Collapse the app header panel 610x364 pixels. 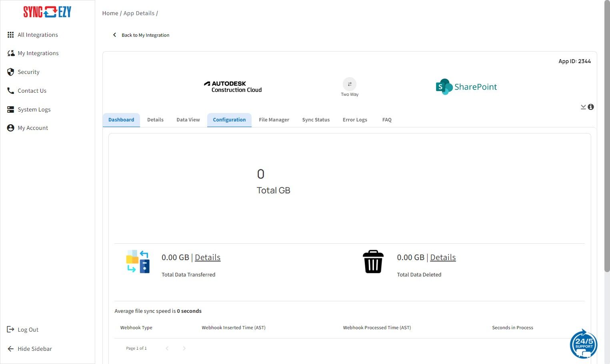(x=583, y=107)
